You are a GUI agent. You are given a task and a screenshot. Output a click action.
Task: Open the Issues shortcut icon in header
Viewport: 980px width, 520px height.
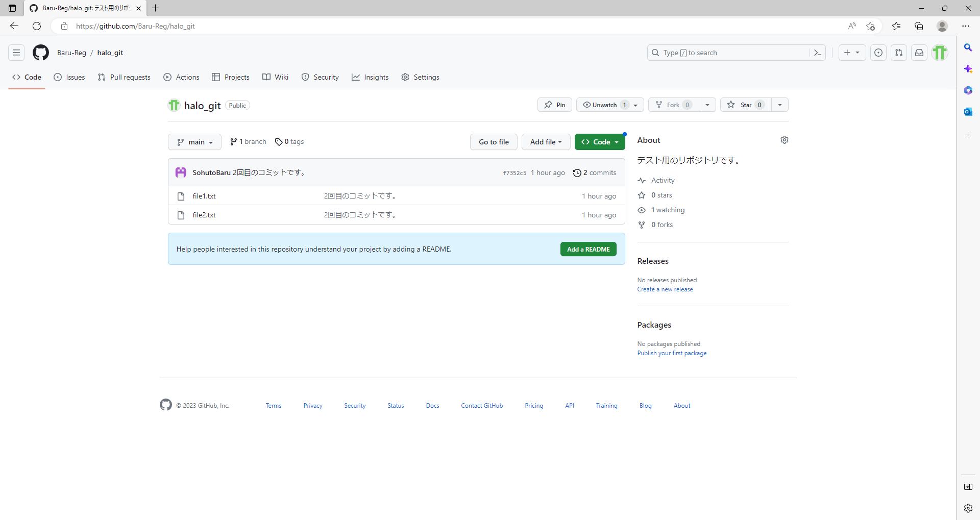click(878, 53)
